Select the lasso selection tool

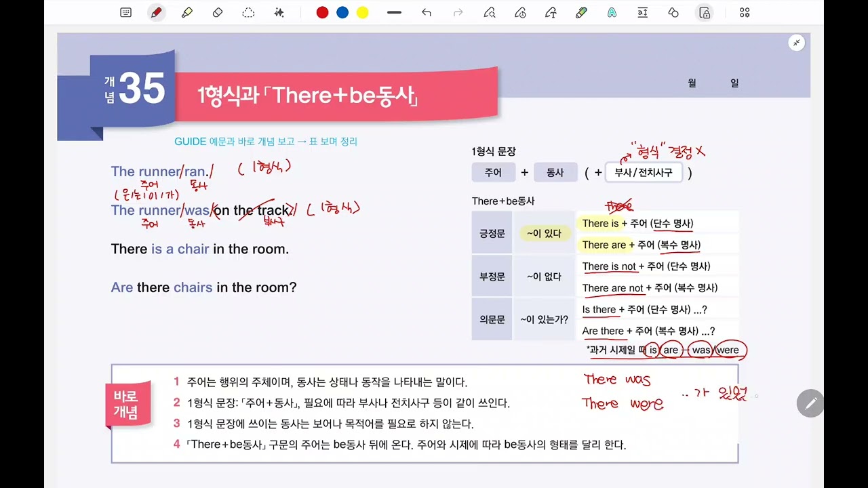coord(248,12)
